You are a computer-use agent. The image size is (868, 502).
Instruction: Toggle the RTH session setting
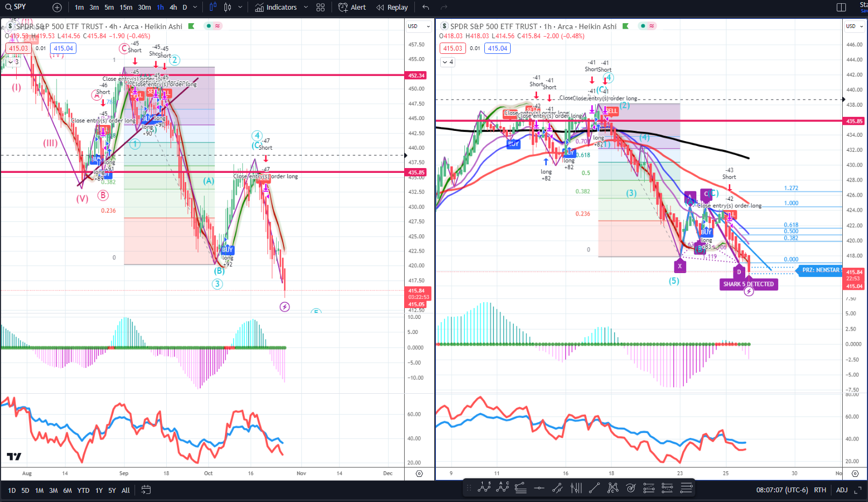coord(820,490)
